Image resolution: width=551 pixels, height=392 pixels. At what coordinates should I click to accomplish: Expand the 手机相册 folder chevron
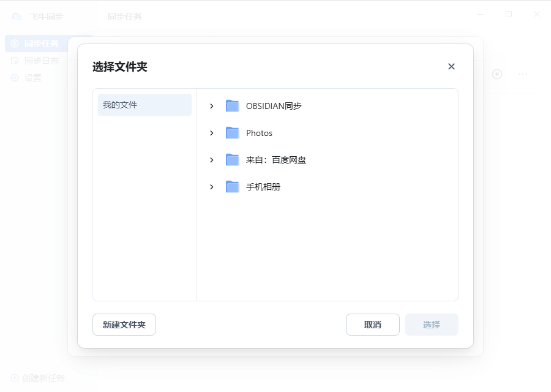212,187
